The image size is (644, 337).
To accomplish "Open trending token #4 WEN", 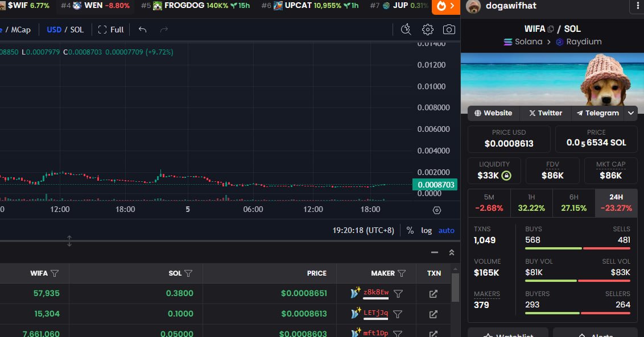I will [x=95, y=5].
